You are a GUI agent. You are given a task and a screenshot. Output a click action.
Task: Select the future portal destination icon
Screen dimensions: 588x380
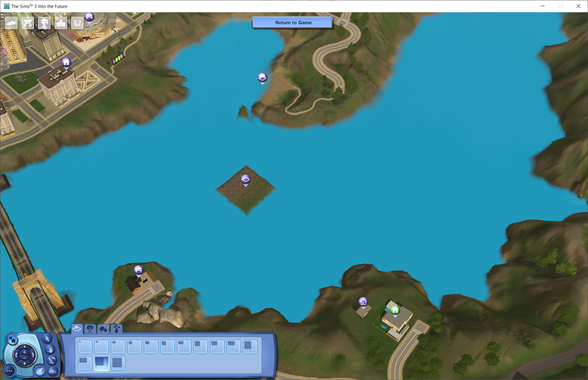[x=77, y=24]
